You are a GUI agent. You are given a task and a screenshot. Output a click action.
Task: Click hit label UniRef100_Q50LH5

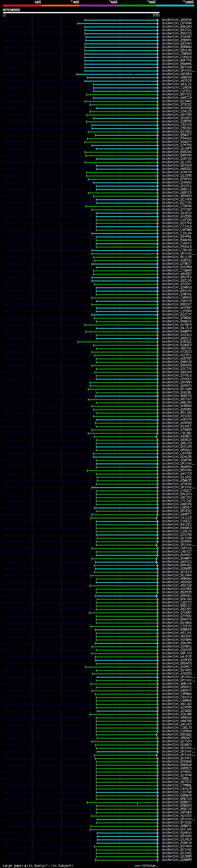pos(177,50)
